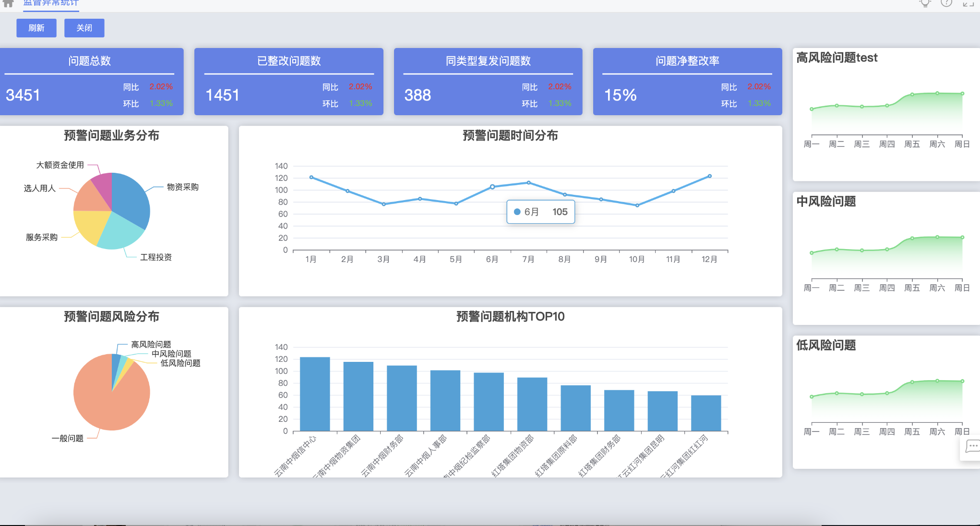Click the 预警问题机构TOP10 chart title
980x526 pixels.
(510, 316)
